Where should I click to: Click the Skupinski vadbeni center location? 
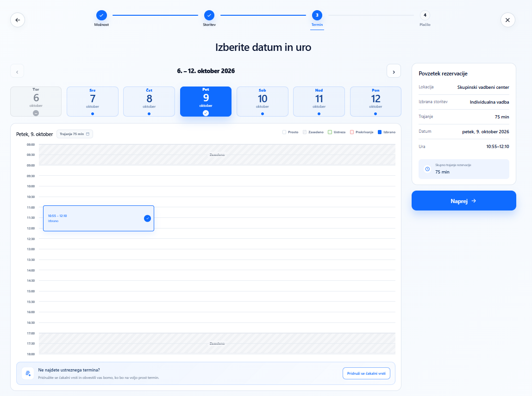click(x=483, y=87)
